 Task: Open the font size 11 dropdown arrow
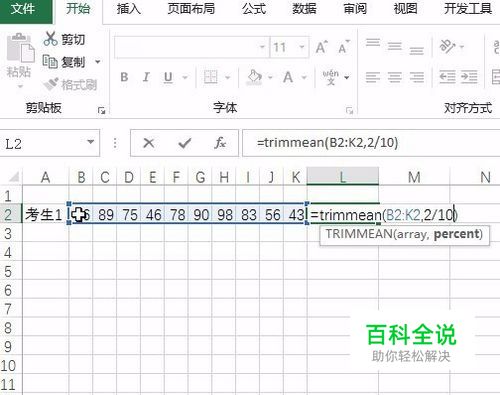302,47
